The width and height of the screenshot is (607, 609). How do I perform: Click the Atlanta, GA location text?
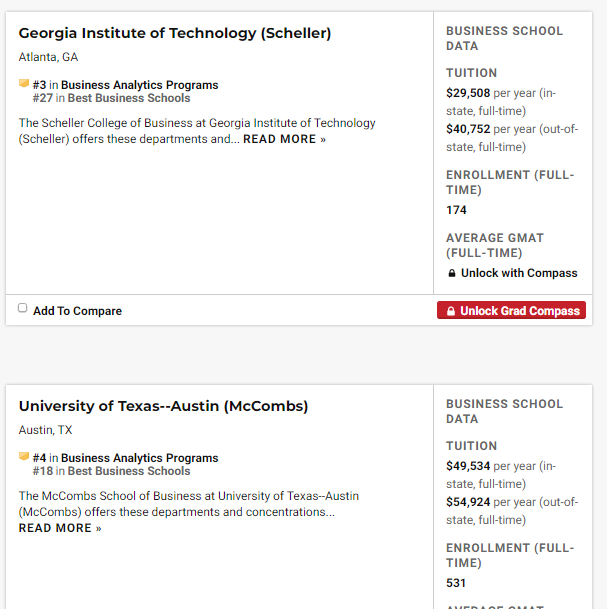48,57
